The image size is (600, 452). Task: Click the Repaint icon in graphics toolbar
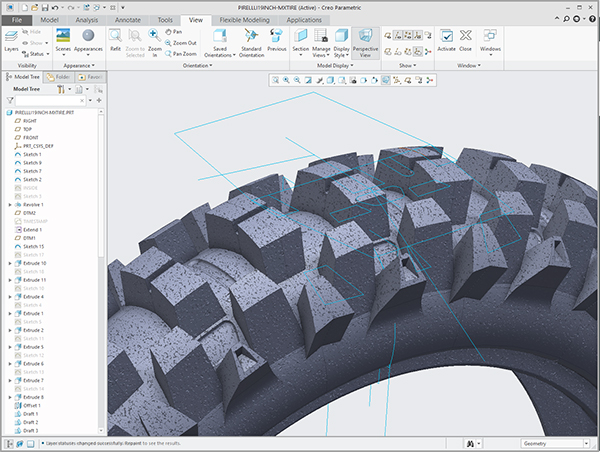308,80
